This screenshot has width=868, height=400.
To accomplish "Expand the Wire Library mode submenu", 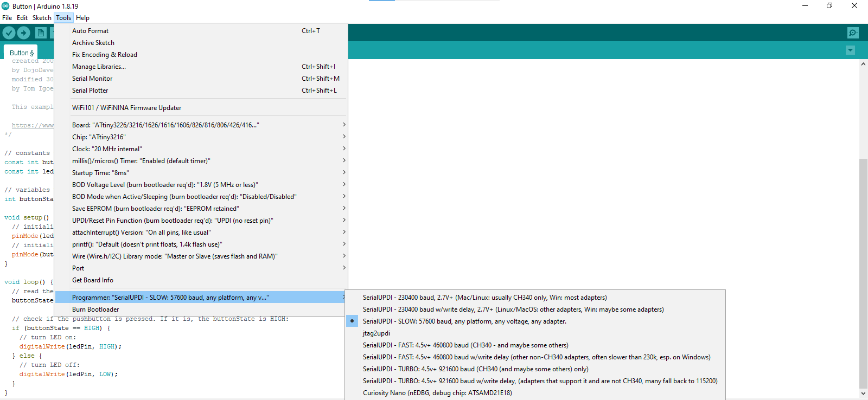I will pos(201,256).
